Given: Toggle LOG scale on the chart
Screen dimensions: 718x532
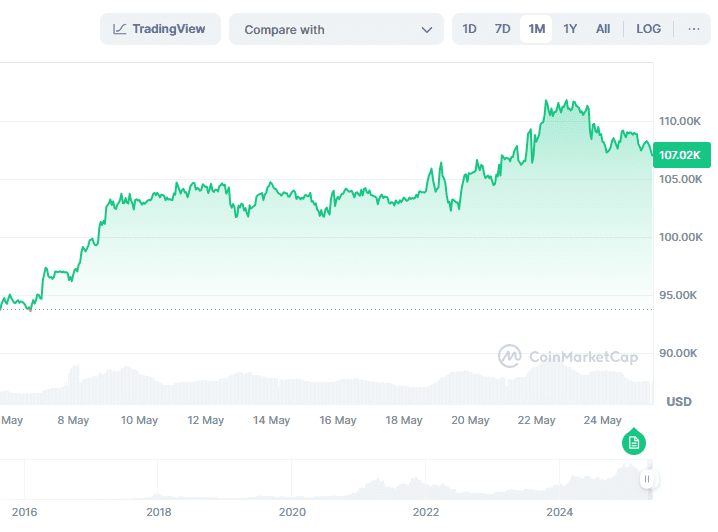Looking at the screenshot, I should pyautogui.click(x=648, y=29).
